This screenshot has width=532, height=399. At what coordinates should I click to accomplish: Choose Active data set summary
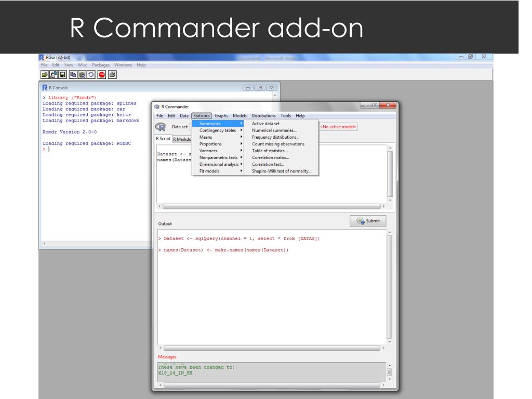281,124
